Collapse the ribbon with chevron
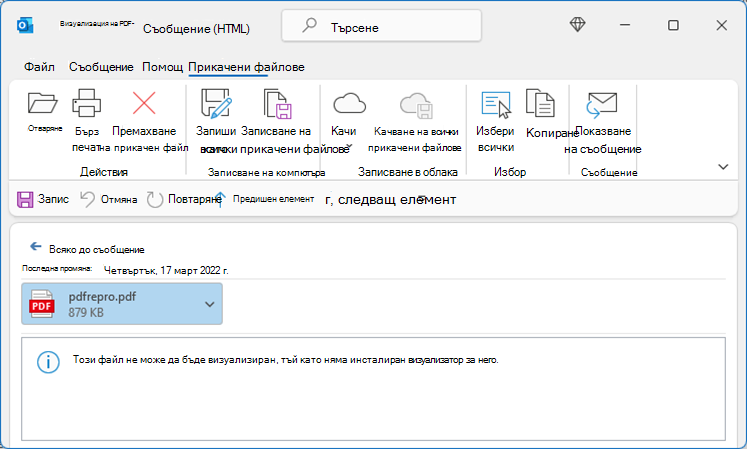Screen dimensions: 747x449 723,167
